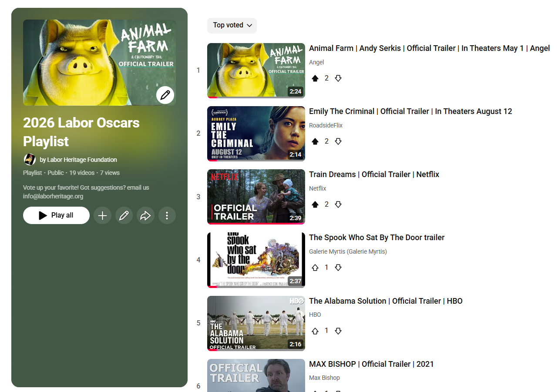Click the Train Dreams video thumbnail

[256, 197]
